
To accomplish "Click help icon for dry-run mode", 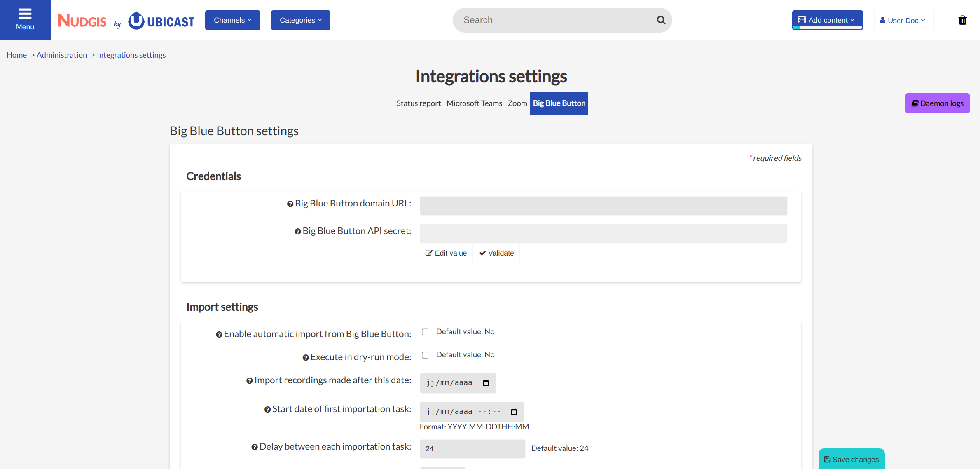I will pos(306,358).
